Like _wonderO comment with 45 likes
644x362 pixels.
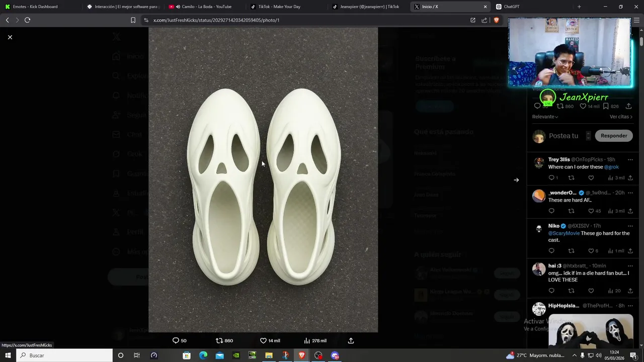click(x=594, y=211)
